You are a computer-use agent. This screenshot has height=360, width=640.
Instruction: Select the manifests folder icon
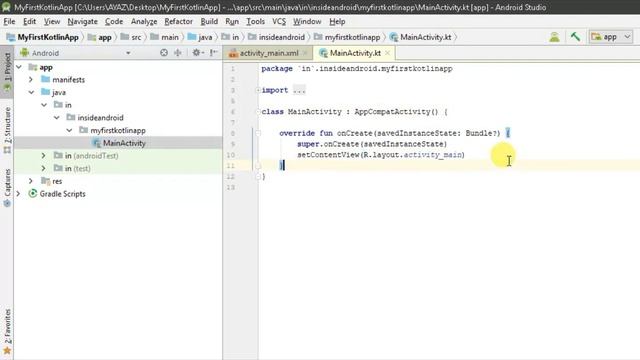click(x=45, y=79)
